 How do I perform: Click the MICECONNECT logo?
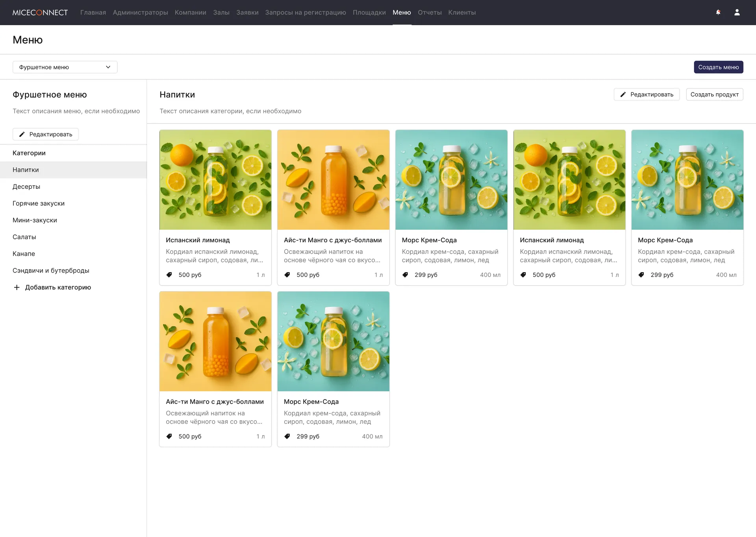40,13
